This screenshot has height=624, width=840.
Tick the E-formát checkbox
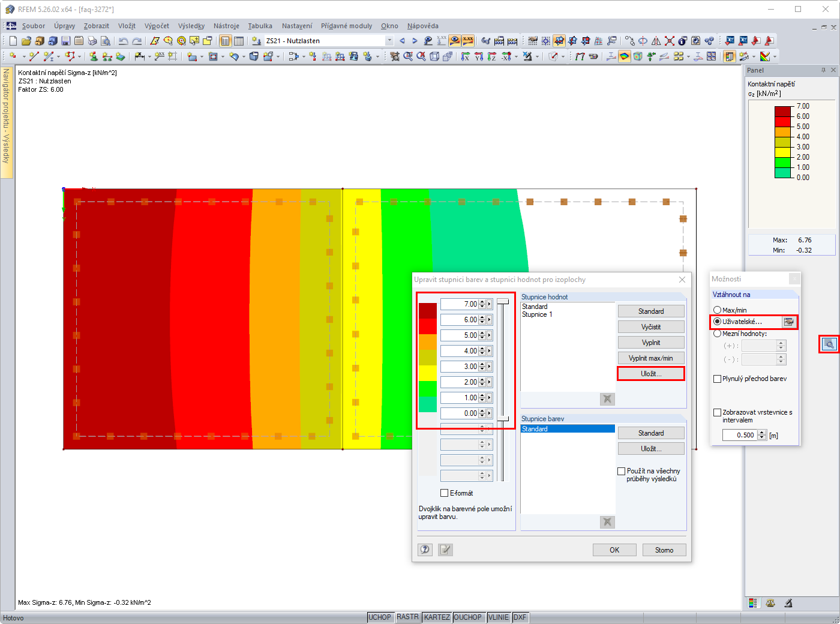click(x=444, y=493)
